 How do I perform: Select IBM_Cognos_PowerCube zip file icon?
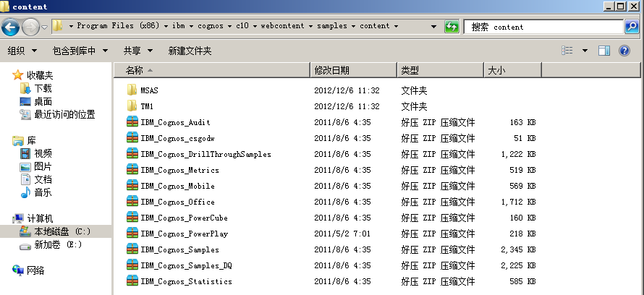point(132,218)
